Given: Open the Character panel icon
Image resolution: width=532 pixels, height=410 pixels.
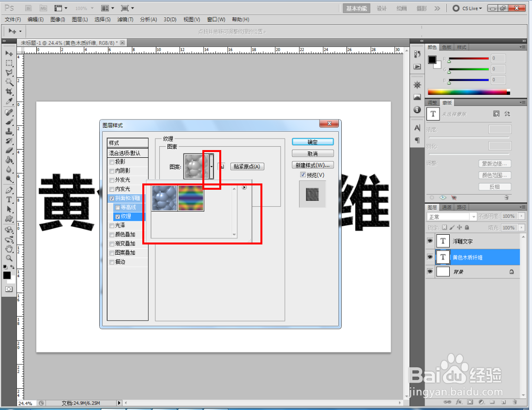Looking at the screenshot, I should coord(417,128).
